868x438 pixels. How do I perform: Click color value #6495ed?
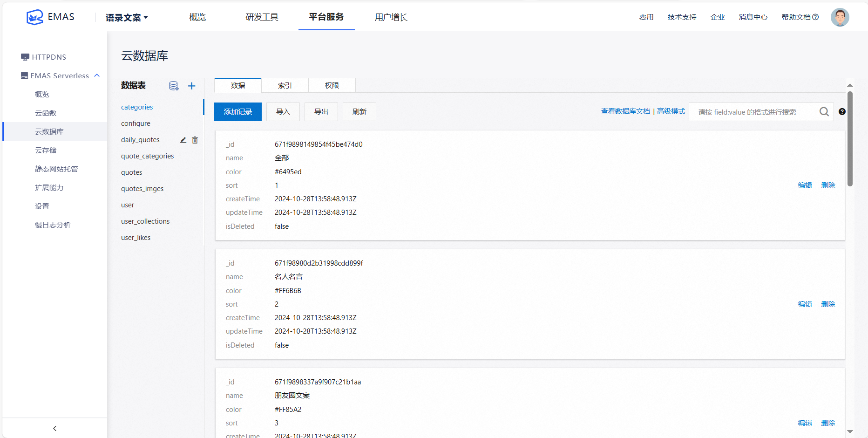click(288, 172)
